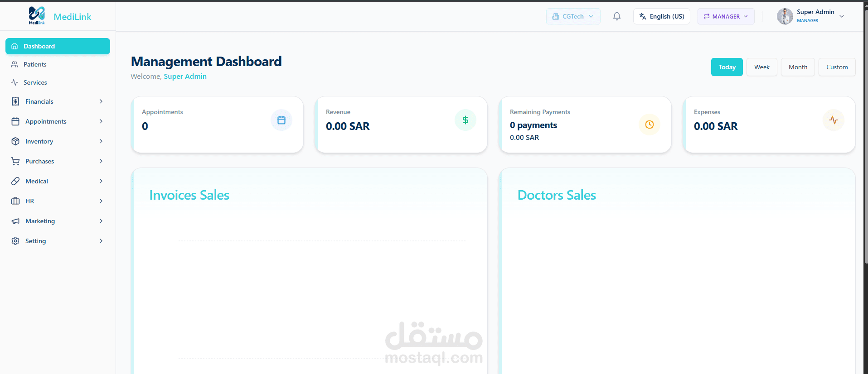
Task: Expand the Inventory menu chevron
Action: [101, 141]
